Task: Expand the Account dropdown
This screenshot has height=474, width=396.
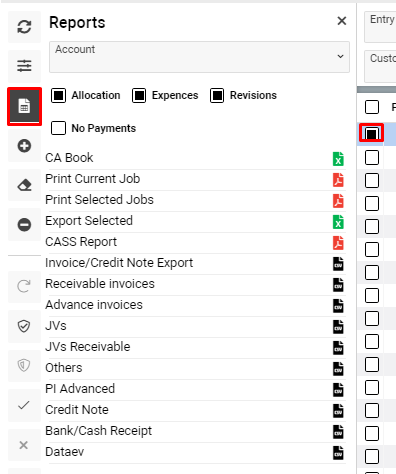Action: [199, 57]
